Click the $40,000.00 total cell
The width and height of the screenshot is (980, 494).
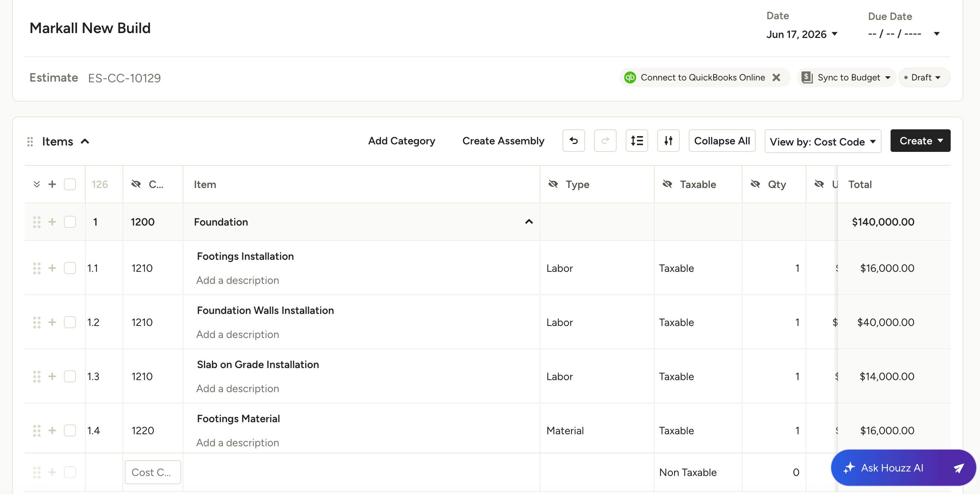click(886, 322)
